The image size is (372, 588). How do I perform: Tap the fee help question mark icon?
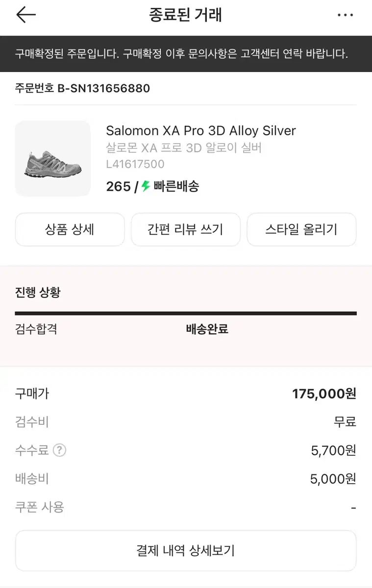point(59,450)
